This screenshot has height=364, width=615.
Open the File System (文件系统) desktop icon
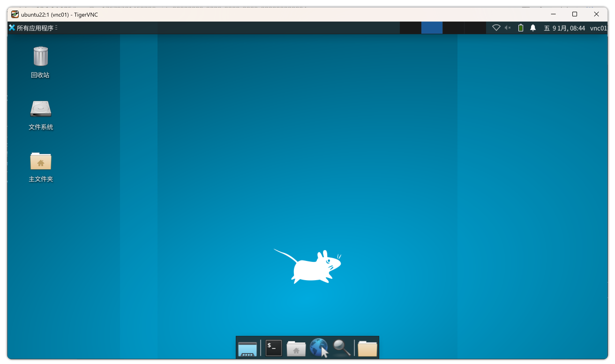click(x=41, y=109)
